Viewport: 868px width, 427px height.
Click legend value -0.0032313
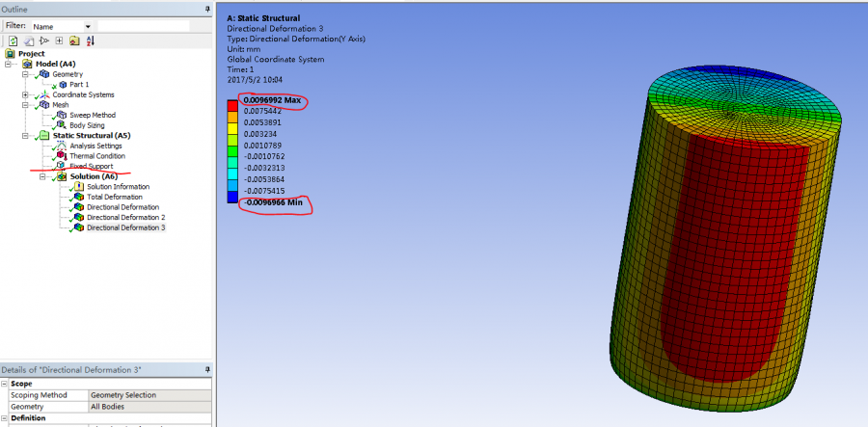pyautogui.click(x=262, y=168)
